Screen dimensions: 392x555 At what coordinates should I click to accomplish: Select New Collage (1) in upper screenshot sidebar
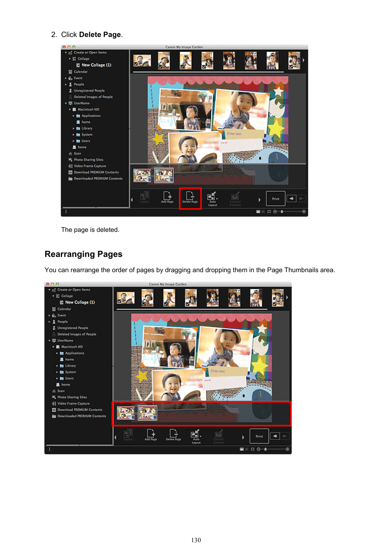coord(96,65)
